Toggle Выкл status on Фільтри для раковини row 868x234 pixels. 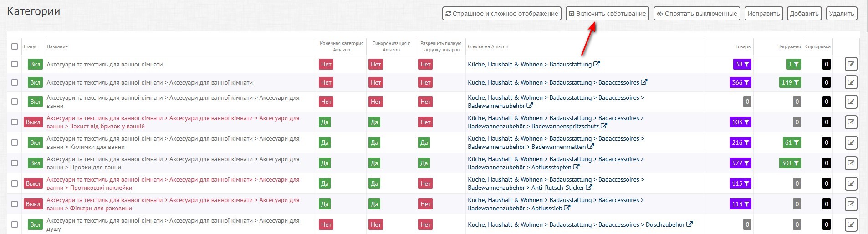click(x=33, y=204)
